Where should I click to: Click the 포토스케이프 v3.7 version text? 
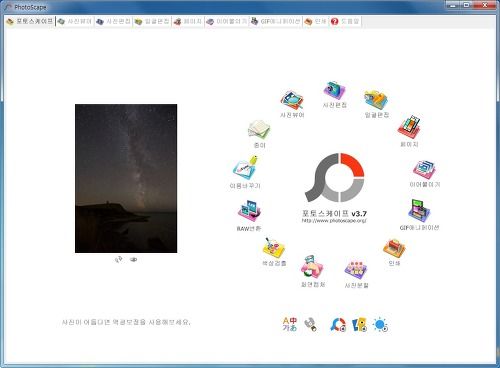[x=334, y=213]
